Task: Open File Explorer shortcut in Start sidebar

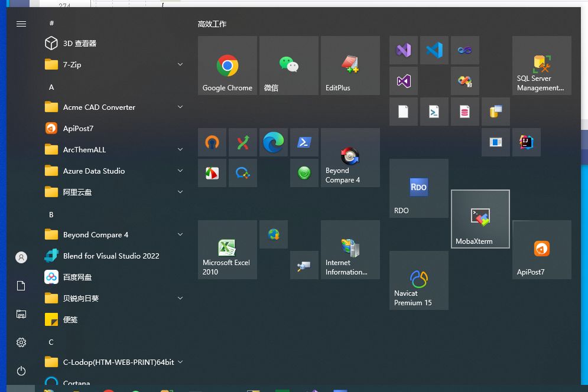Action: 21,314
